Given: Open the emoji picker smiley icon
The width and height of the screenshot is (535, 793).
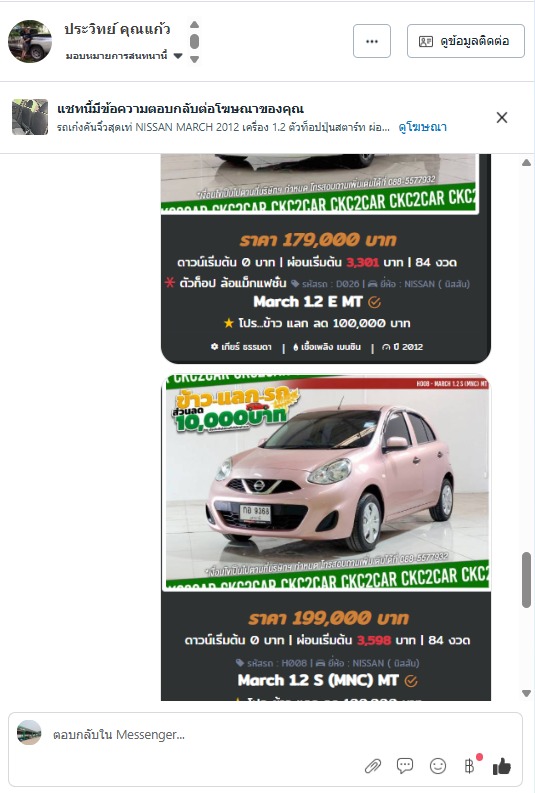Looking at the screenshot, I should [x=438, y=766].
